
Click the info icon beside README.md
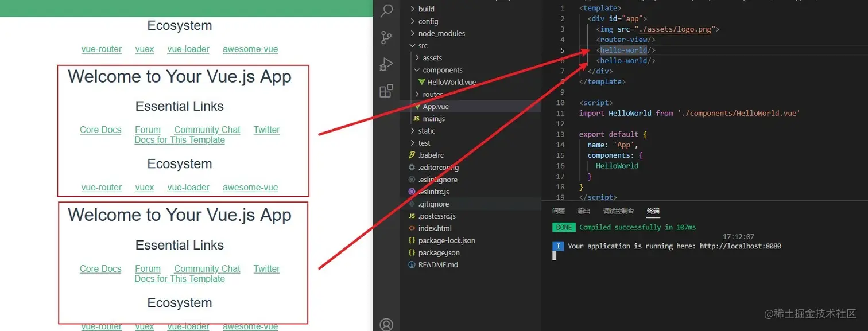tap(412, 265)
